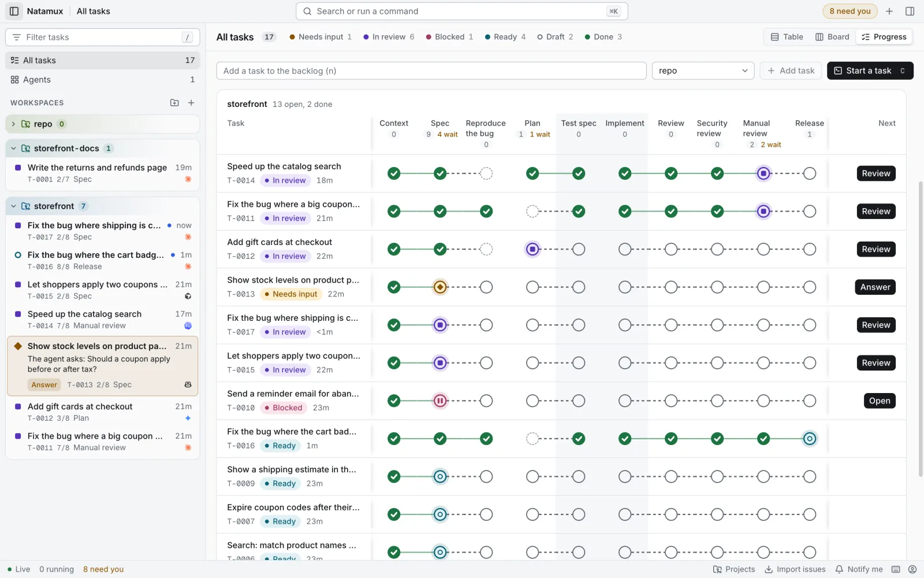Click Review button for T-0014 row

[x=876, y=173]
